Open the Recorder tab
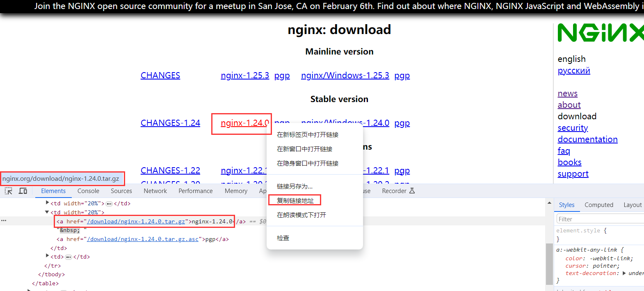The height and width of the screenshot is (291, 644). pos(398,191)
